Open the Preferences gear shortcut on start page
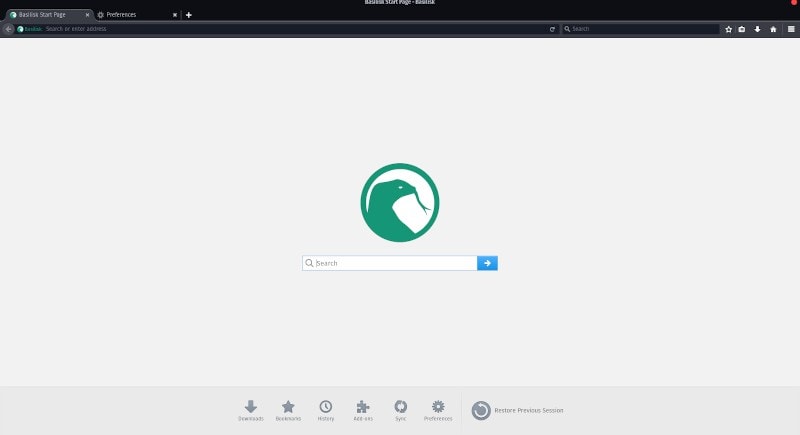This screenshot has height=435, width=800. [x=438, y=406]
